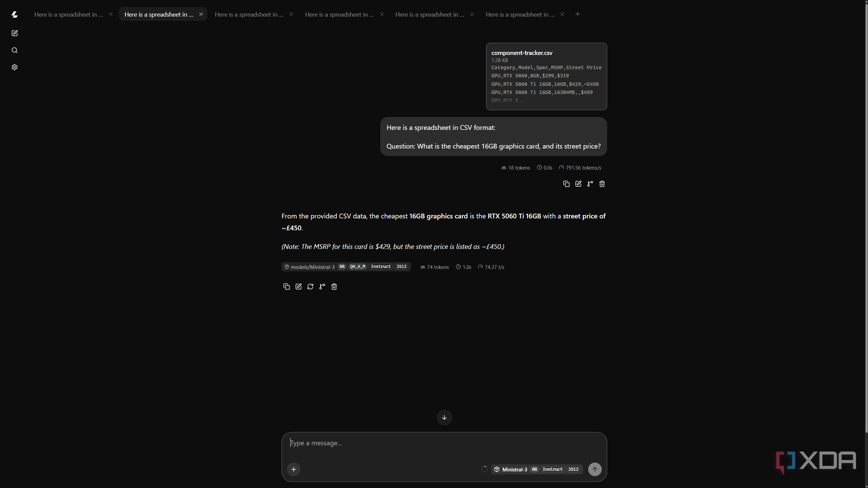This screenshot has height=488, width=868.
Task: Close the fourth spreadsheet tab
Action: tap(382, 14)
